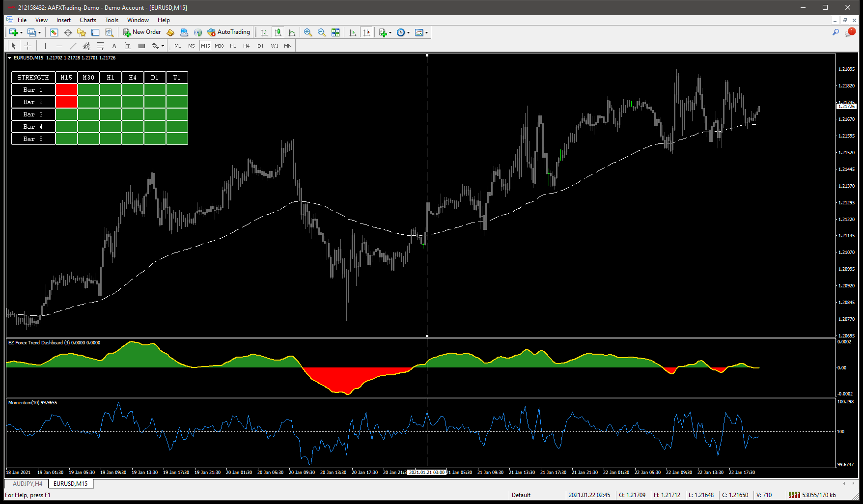The image size is (863, 504).
Task: Select the cursor arrow tool
Action: click(x=14, y=46)
